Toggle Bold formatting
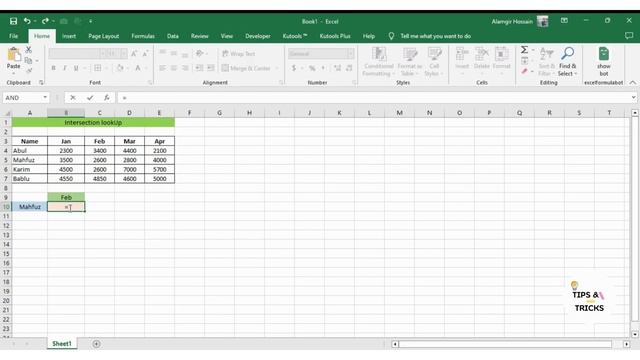The image size is (640, 360). click(53, 68)
